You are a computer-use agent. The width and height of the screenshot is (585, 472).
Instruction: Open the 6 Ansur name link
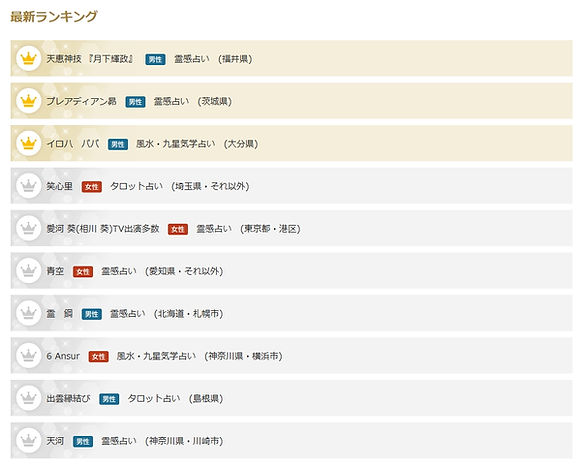[x=63, y=356]
